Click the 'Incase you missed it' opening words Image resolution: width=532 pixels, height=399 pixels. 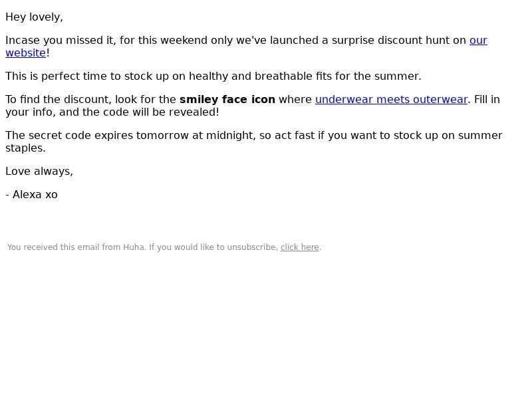[61, 41]
